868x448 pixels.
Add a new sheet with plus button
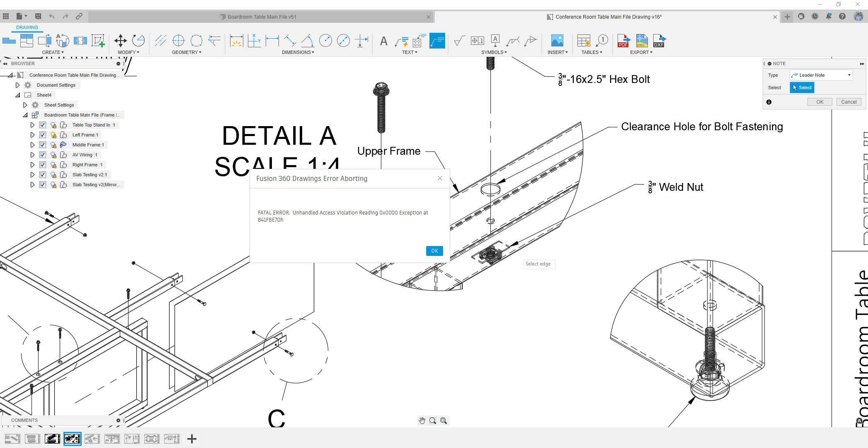(192, 439)
